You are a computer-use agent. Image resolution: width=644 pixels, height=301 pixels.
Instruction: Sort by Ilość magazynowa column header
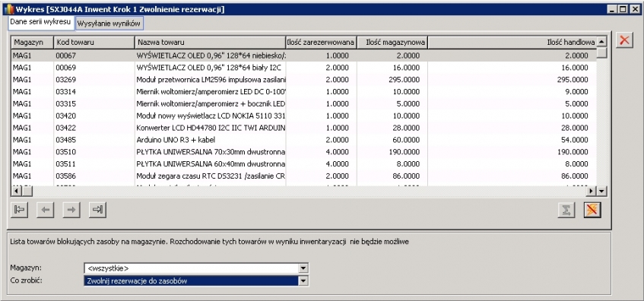tap(392, 43)
